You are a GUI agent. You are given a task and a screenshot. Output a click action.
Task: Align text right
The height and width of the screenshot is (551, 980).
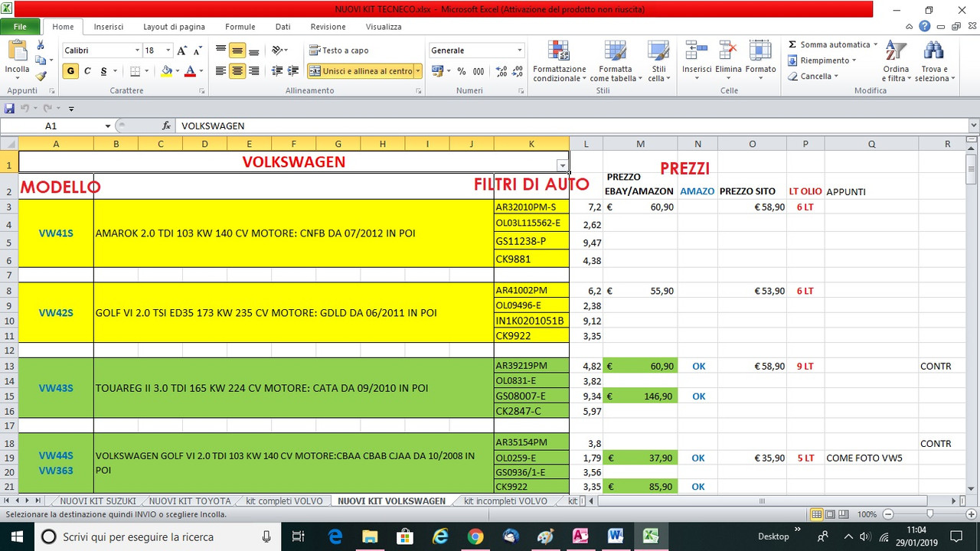click(253, 71)
